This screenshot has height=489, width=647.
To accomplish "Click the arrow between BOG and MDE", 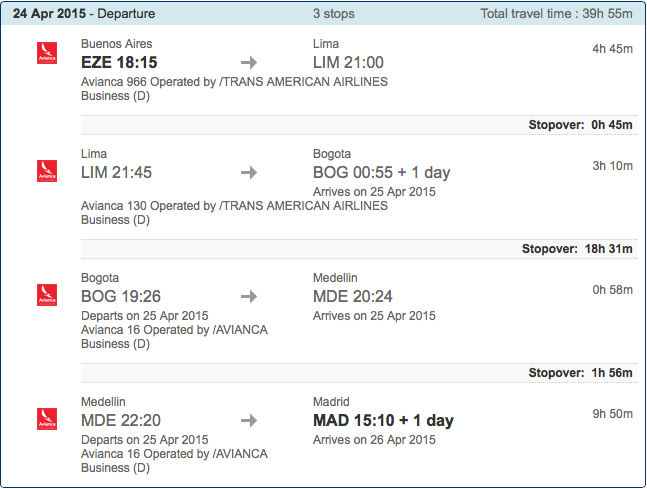I will (249, 297).
